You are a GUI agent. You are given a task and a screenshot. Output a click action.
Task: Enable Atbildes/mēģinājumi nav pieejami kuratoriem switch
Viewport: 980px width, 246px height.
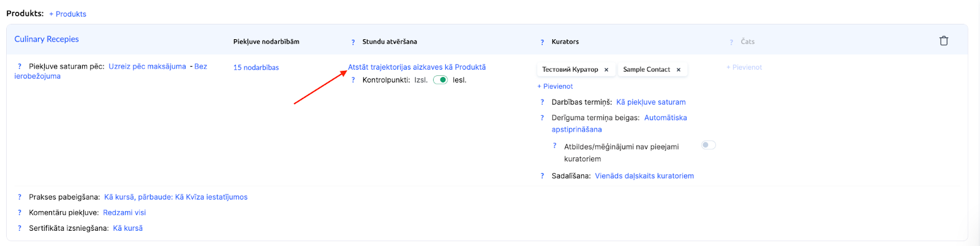pos(708,145)
